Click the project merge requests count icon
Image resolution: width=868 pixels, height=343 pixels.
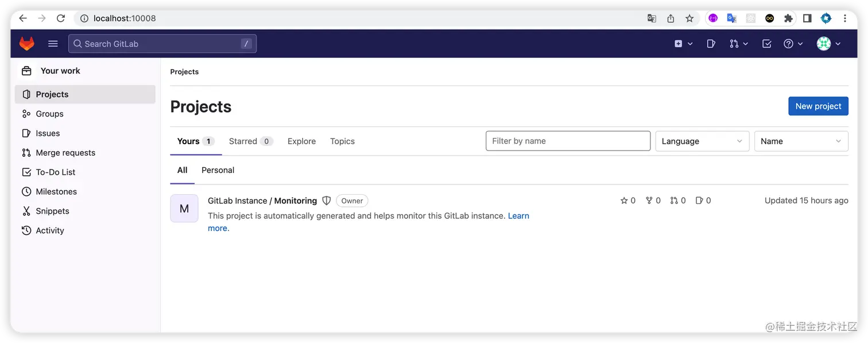tap(674, 201)
